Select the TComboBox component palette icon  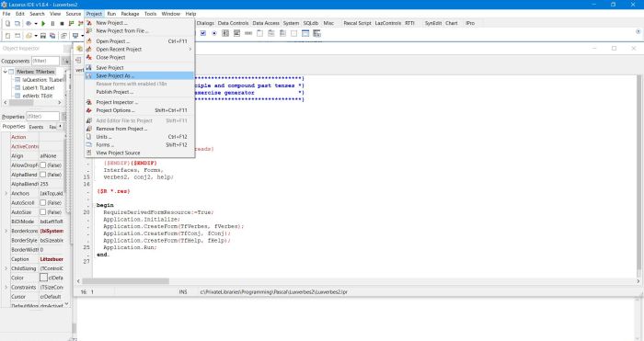pos(236,33)
